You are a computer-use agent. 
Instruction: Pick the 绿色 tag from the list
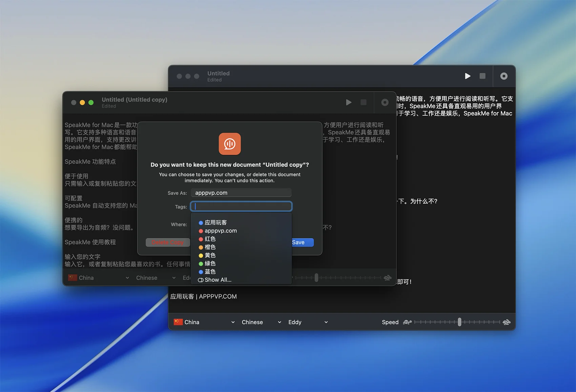click(210, 263)
